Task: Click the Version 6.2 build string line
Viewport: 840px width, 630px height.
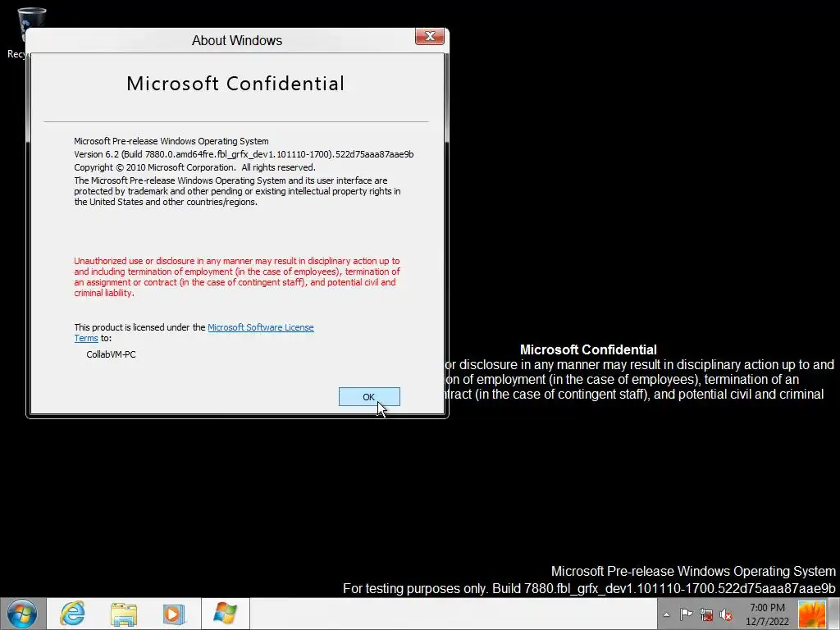Action: [244, 154]
